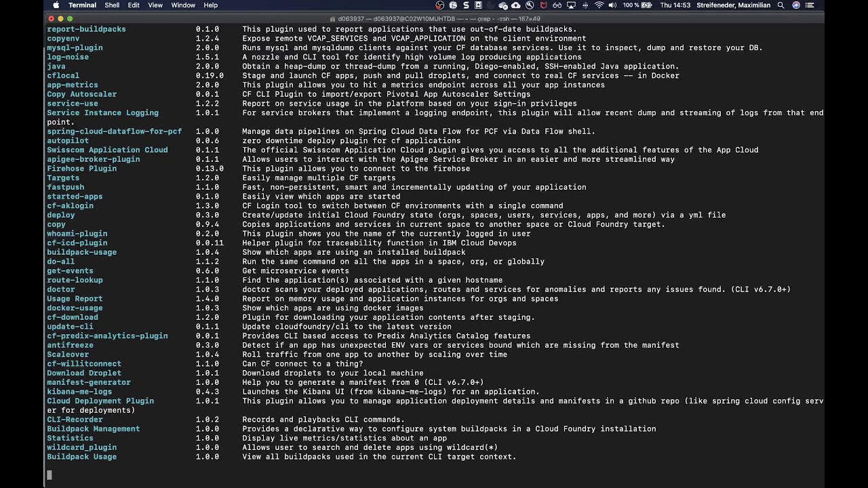This screenshot has height=488, width=868.
Task: Click the route-lookup plugin name
Action: [x=75, y=280]
